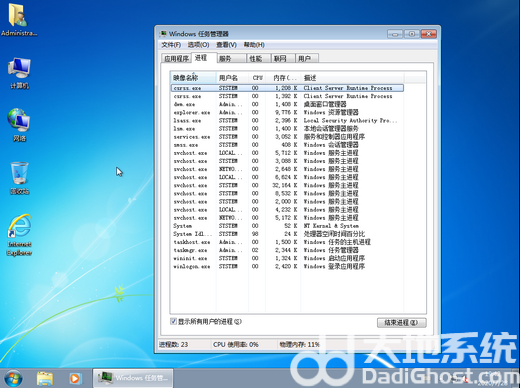Open the 选项(O) menu
This screenshot has height=388, width=520.
tap(198, 45)
